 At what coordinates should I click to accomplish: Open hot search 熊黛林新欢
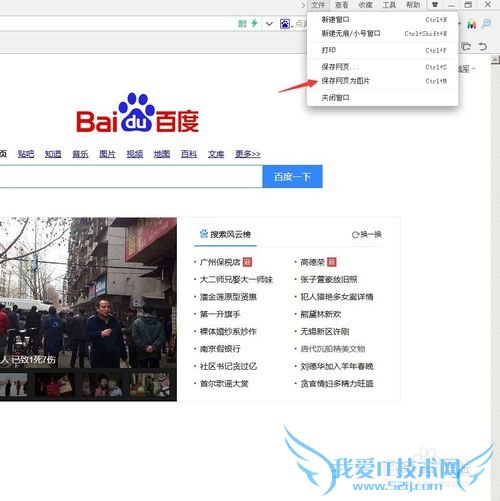321,314
